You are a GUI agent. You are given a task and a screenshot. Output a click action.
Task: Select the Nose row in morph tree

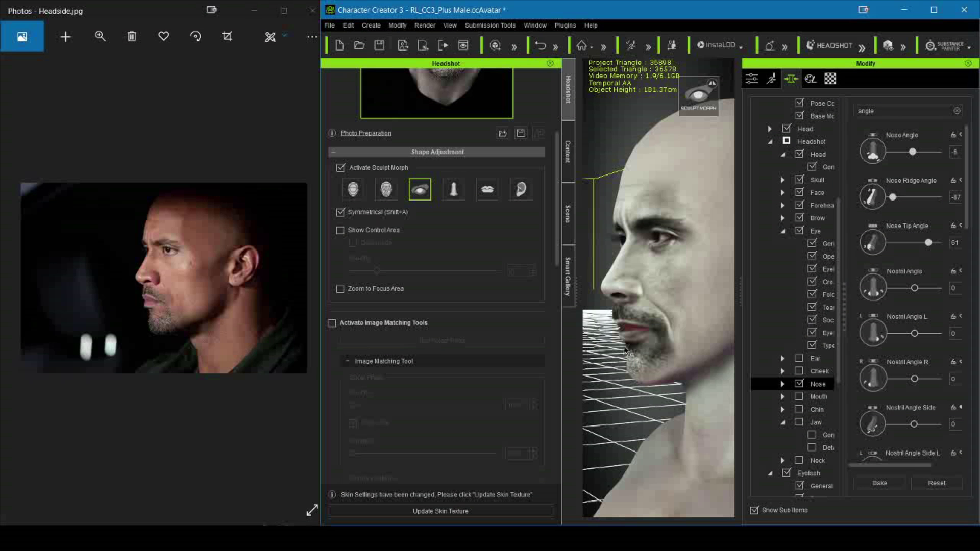792,384
